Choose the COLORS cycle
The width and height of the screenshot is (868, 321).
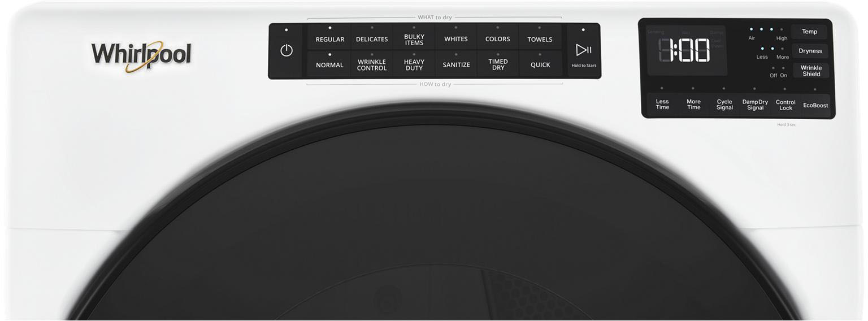pyautogui.click(x=498, y=37)
